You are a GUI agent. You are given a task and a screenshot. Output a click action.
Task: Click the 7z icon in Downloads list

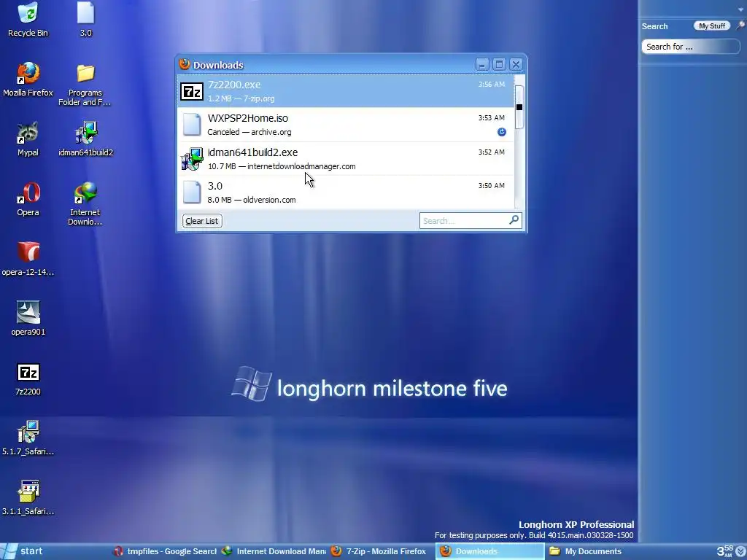pyautogui.click(x=192, y=91)
